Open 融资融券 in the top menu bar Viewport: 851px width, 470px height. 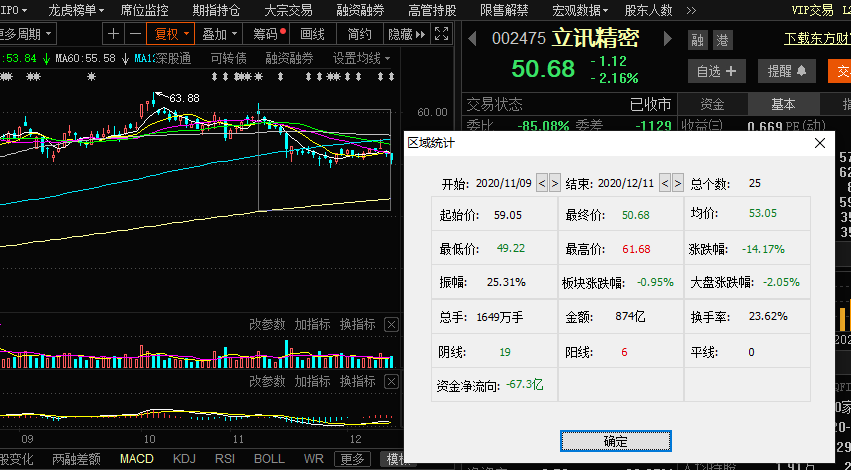360,10
